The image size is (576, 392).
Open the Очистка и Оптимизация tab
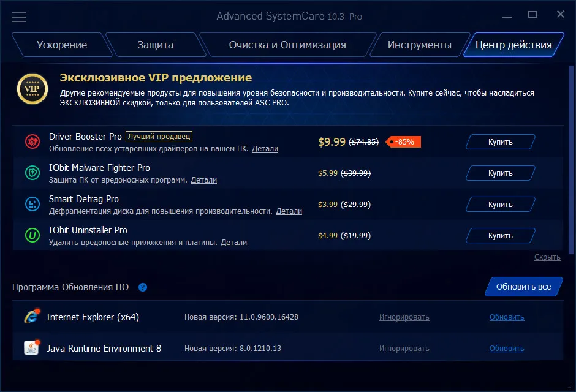tap(287, 45)
